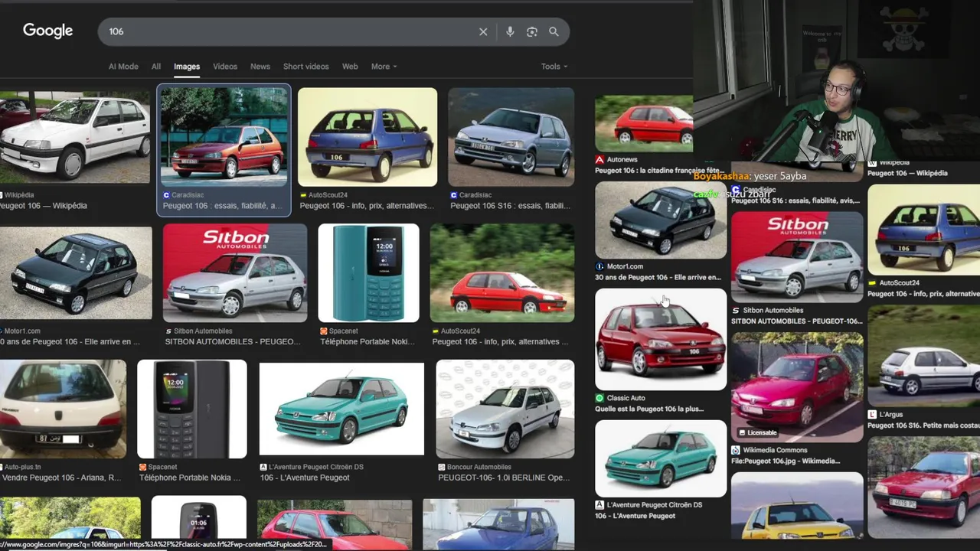This screenshot has height=551, width=980.
Task: Expand the Tools dropdown
Action: point(554,67)
